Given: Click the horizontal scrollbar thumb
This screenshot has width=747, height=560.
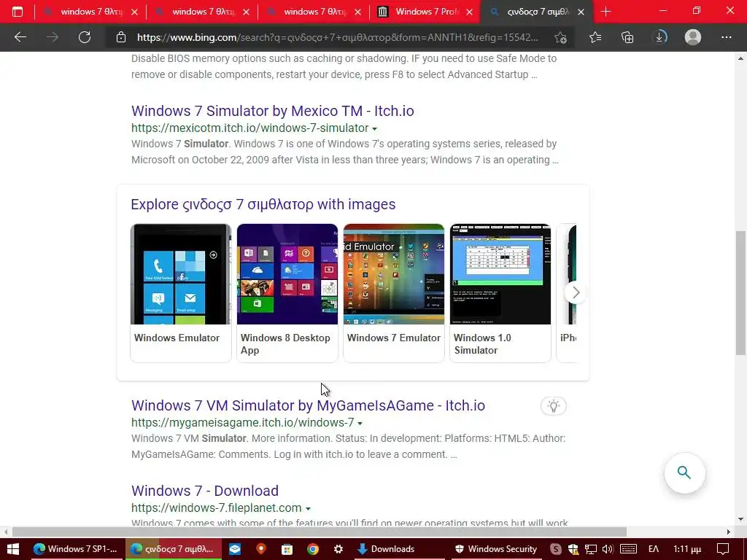Looking at the screenshot, I should coord(320,532).
